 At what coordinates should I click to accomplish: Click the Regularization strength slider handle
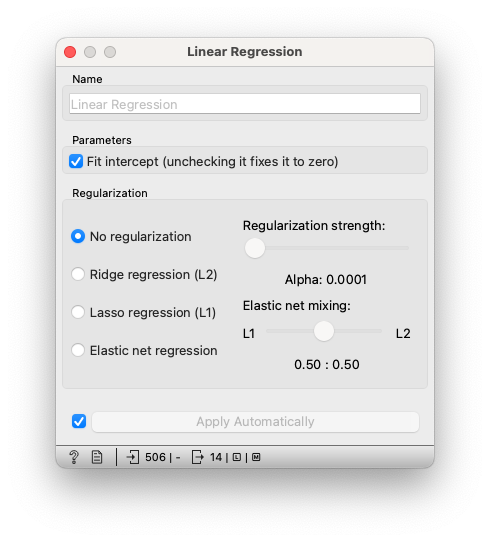click(255, 248)
